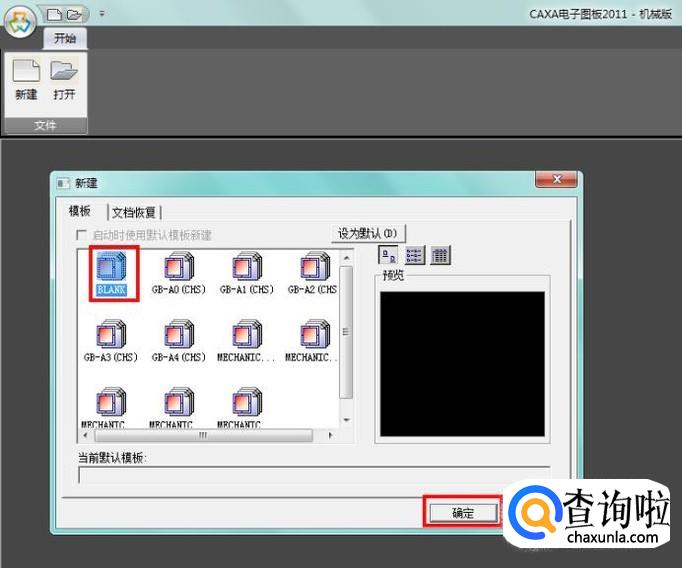
Task: Select the GB-A2 (CHS) template
Action: coord(312,274)
